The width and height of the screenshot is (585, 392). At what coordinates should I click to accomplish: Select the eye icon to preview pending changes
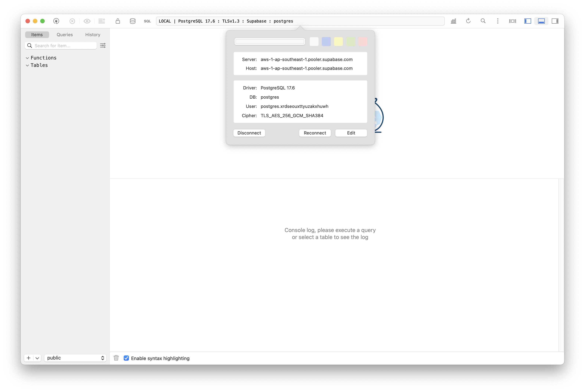(87, 21)
